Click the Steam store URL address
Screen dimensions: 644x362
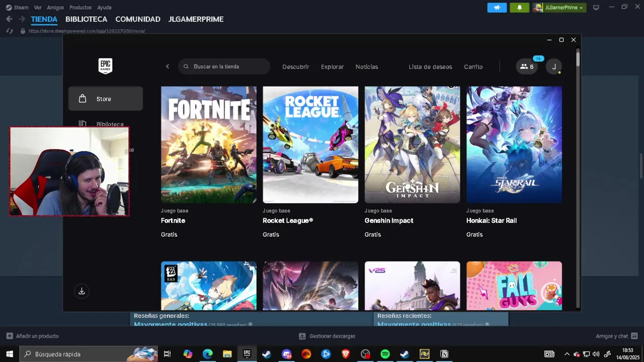(87, 31)
